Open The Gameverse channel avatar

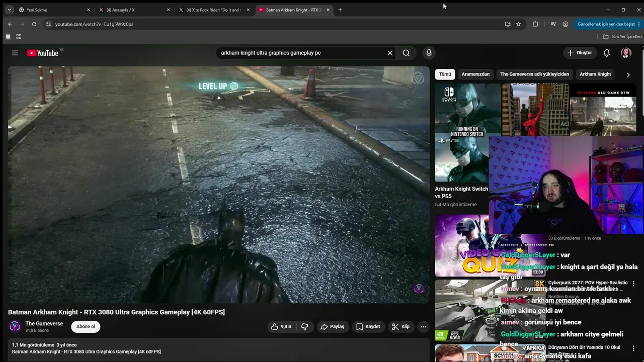(15, 326)
